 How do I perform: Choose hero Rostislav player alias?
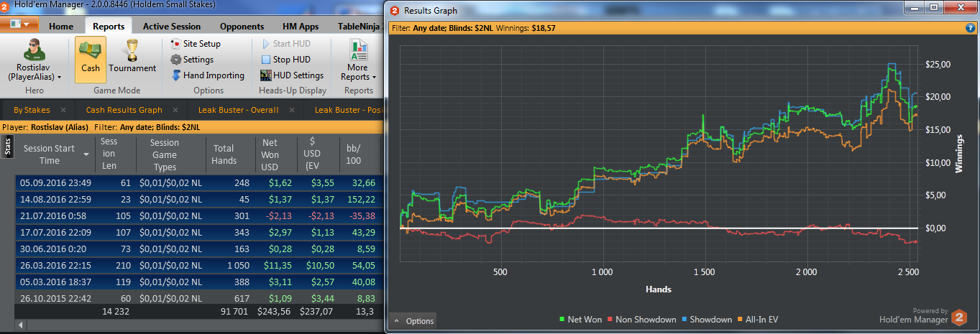click(x=35, y=60)
